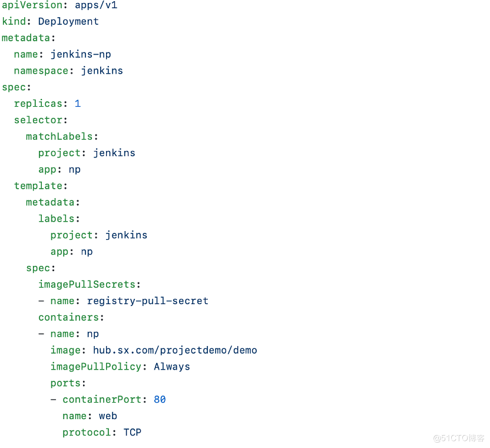Click the replicas value 1
The image size is (490, 448).
[x=78, y=104]
